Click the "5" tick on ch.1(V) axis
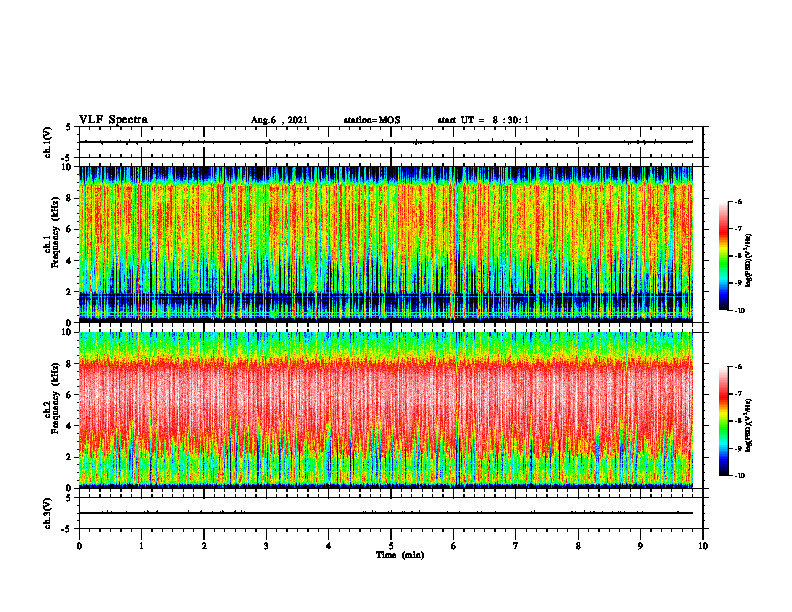This screenshot has width=792, height=612. [68, 127]
